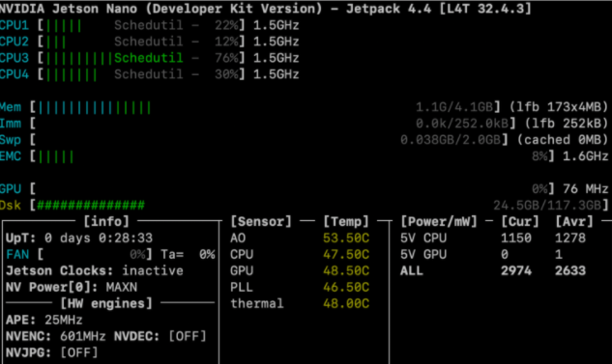Click the GPU label in usage row
The height and width of the screenshot is (364, 612).
(x=11, y=189)
